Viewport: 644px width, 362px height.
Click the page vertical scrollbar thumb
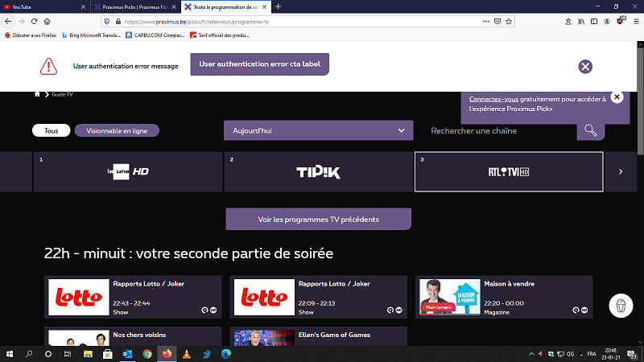point(640,101)
